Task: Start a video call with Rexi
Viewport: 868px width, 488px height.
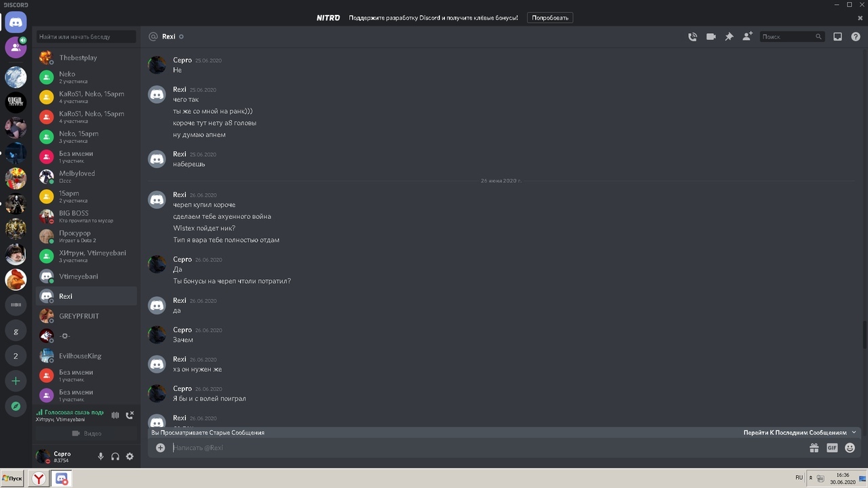Action: click(x=711, y=37)
